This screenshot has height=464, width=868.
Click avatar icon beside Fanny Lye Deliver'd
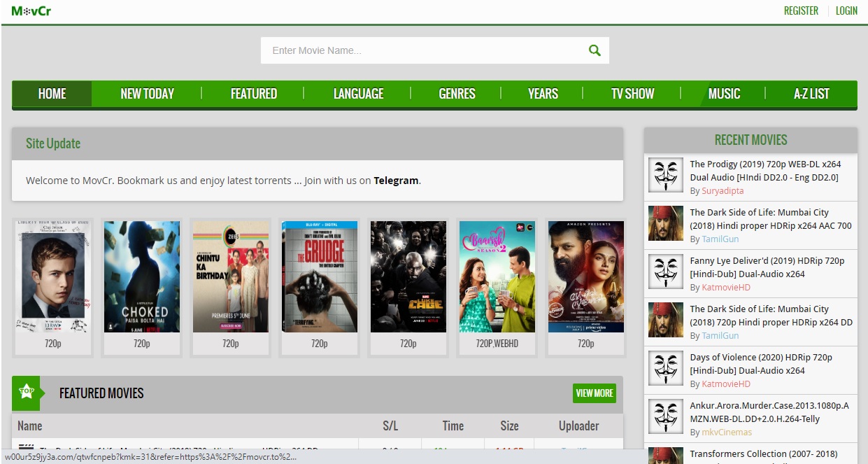(666, 272)
